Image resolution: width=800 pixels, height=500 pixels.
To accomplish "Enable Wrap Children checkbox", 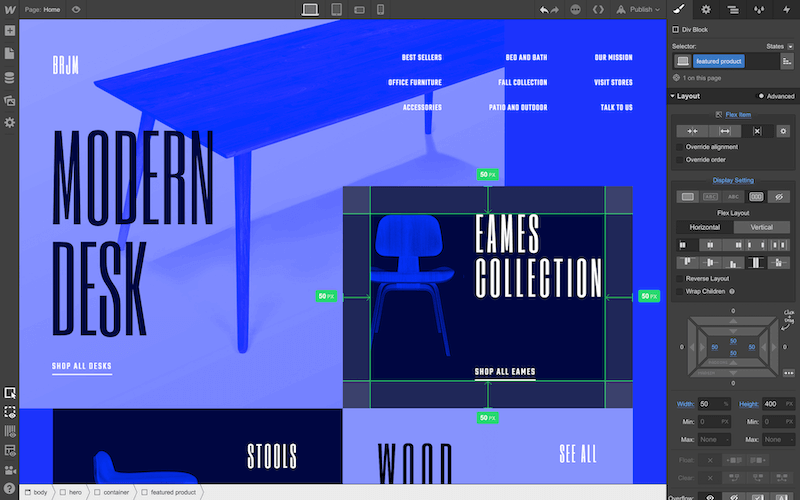I will coord(679,291).
